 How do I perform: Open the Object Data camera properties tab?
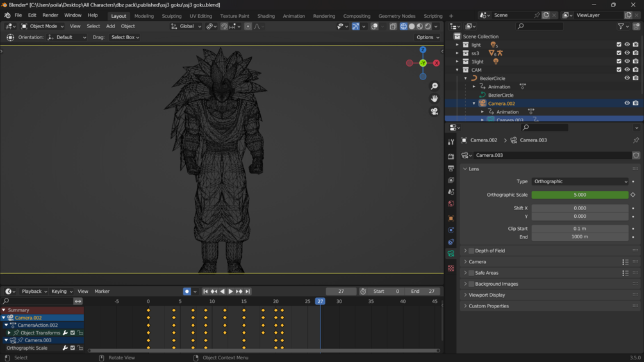[x=451, y=254]
